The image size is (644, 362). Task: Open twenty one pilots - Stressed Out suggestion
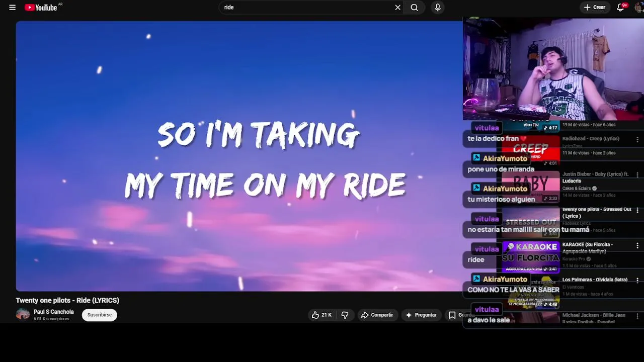596,213
